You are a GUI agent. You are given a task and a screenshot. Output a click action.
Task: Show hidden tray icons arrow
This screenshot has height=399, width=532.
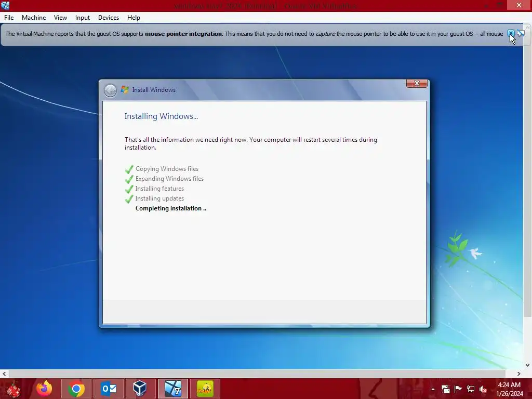coord(433,389)
